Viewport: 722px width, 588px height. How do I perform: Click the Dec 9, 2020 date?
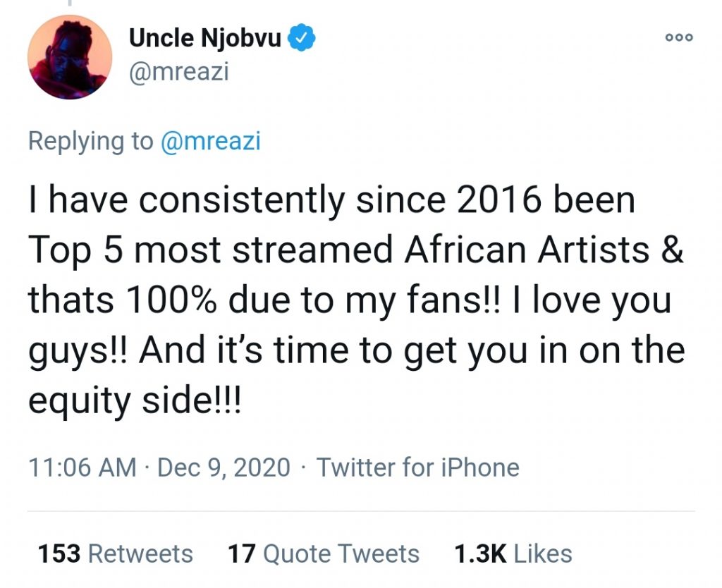pyautogui.click(x=224, y=467)
